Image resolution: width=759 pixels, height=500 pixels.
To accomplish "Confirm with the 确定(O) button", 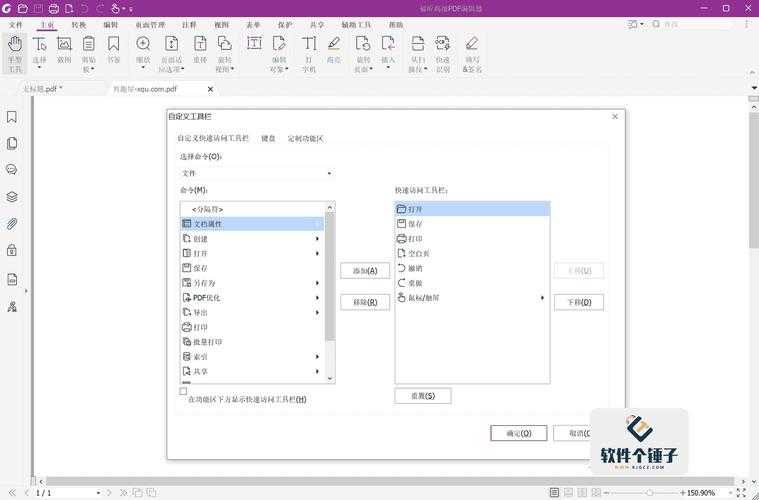I will (518, 433).
